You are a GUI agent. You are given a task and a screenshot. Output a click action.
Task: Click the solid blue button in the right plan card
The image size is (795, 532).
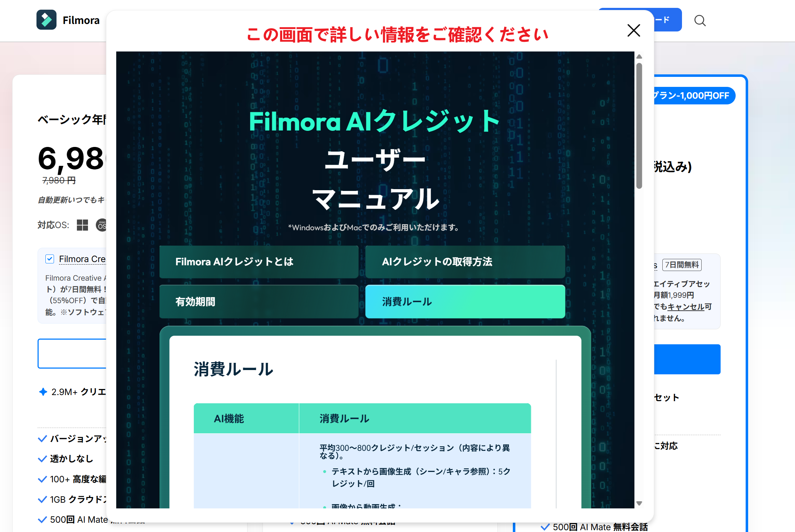tap(687, 359)
